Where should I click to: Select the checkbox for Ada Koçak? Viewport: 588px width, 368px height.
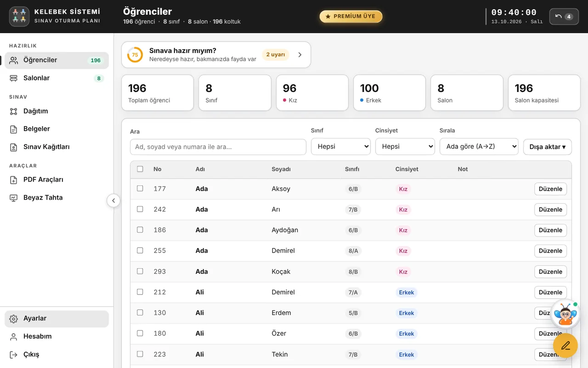click(x=140, y=271)
